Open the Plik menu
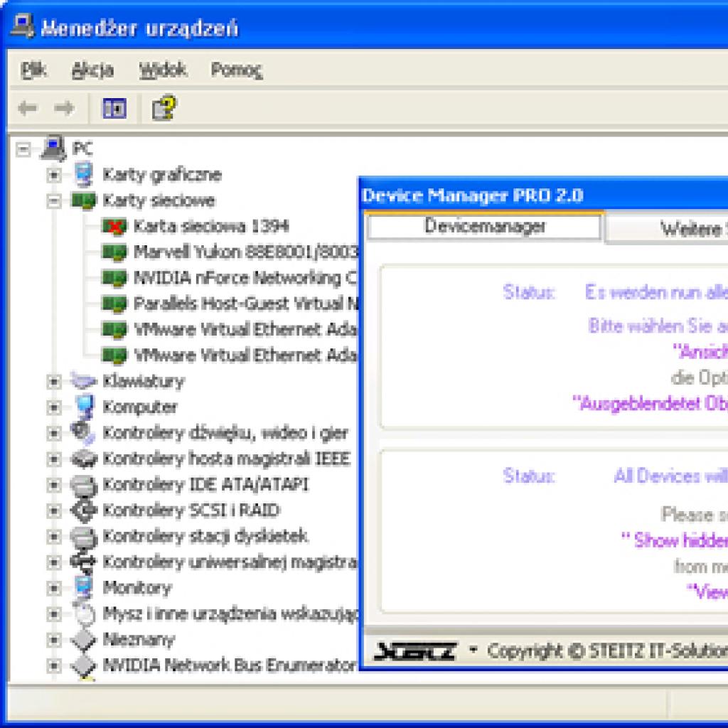 33,70
